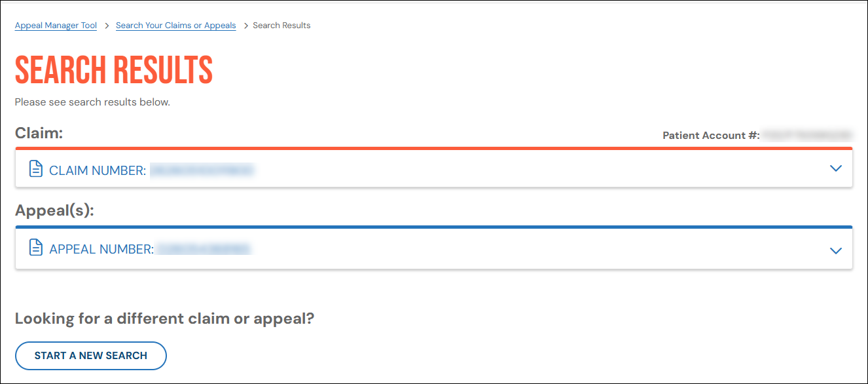868x384 pixels.
Task: Click the Claim: section heading
Action: [x=39, y=134]
